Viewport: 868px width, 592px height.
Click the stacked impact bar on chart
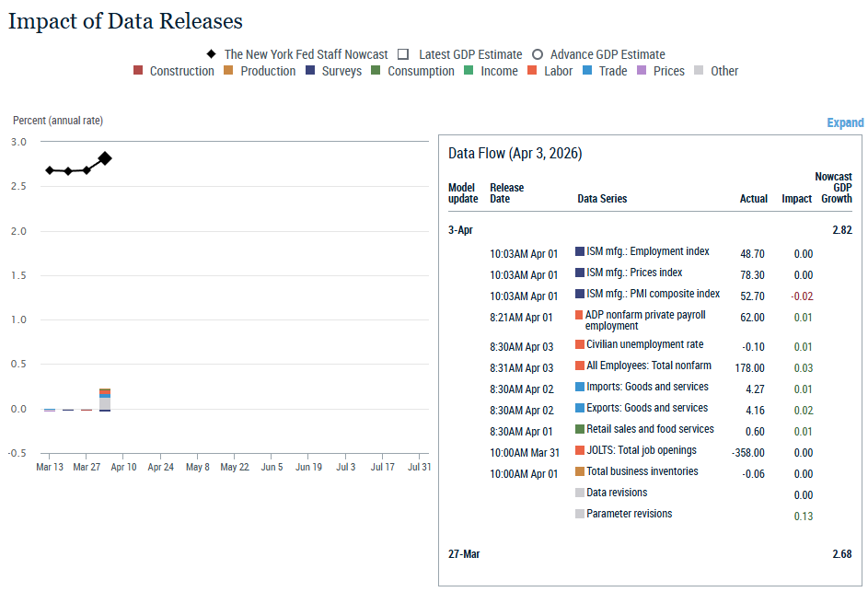coord(105,401)
